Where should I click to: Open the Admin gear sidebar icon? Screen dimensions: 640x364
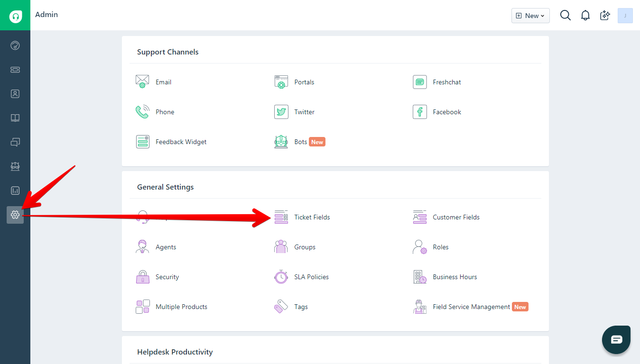(x=15, y=215)
